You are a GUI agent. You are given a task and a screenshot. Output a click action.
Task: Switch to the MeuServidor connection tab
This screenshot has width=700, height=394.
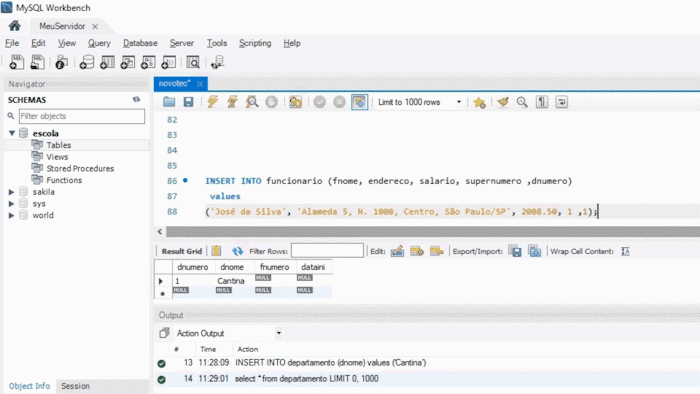(62, 26)
